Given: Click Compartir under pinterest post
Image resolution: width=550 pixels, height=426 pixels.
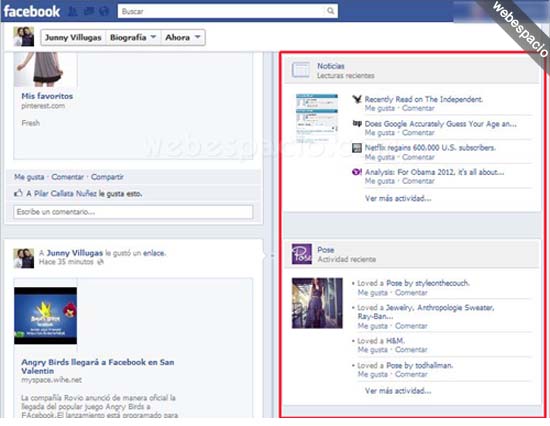Looking at the screenshot, I should point(107,177).
